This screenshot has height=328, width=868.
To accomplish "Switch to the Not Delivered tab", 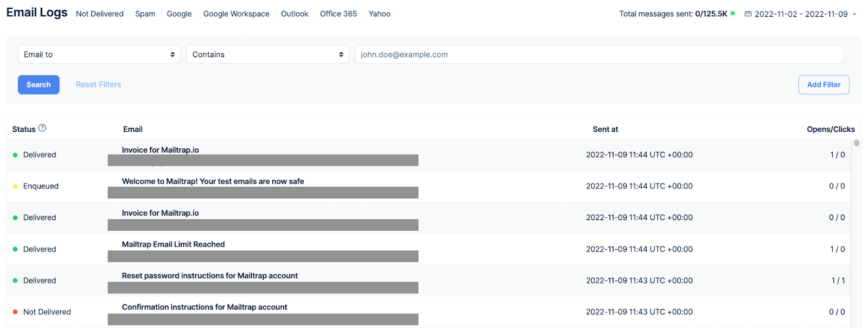I will coord(100,14).
